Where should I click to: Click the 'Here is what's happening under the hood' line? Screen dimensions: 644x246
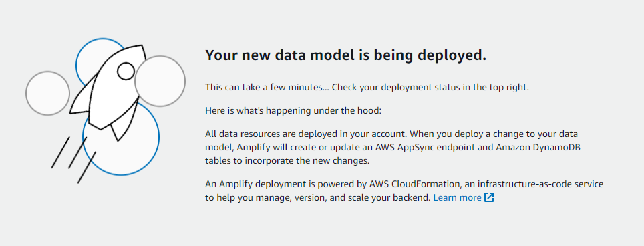[x=294, y=111]
